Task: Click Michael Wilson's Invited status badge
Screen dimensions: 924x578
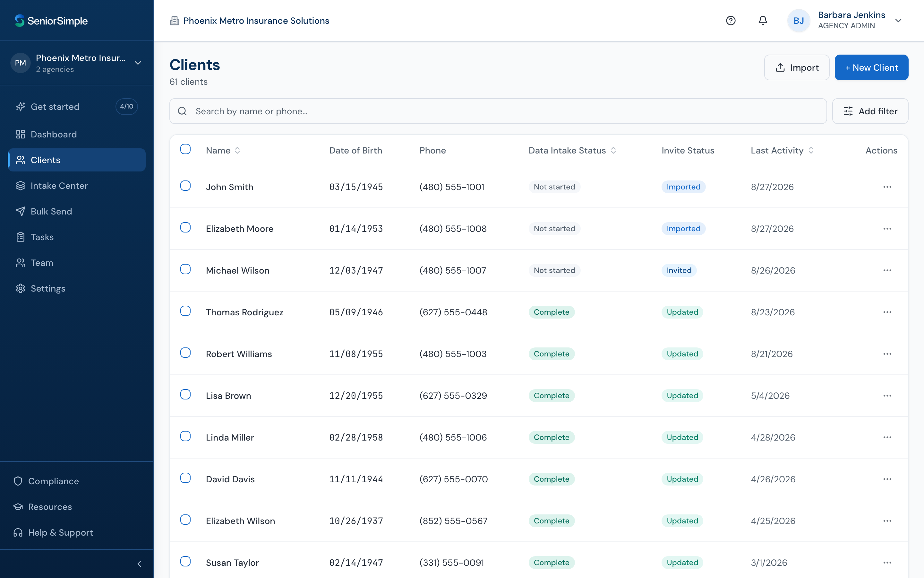Action: pos(679,270)
